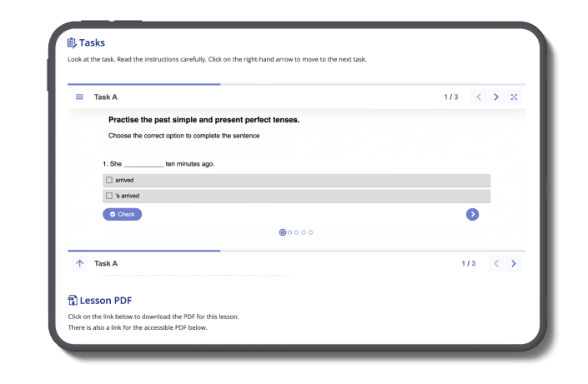
Task: Click the "arrived" answer option row
Action: (296, 180)
